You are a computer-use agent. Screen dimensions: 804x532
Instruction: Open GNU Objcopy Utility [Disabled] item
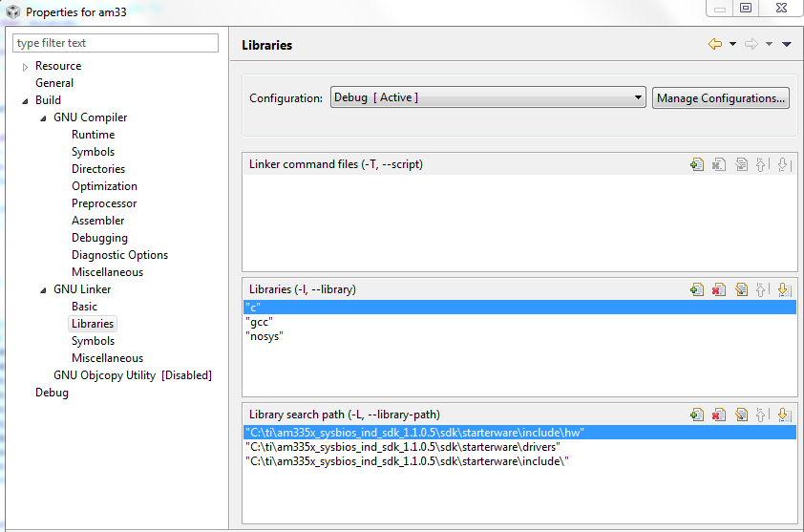click(133, 375)
